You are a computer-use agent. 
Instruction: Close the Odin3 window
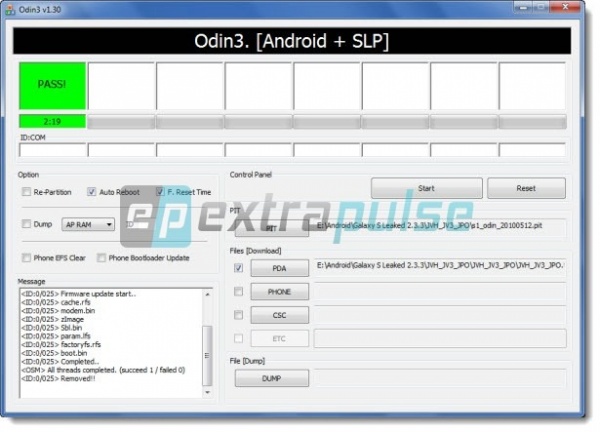tap(565, 7)
